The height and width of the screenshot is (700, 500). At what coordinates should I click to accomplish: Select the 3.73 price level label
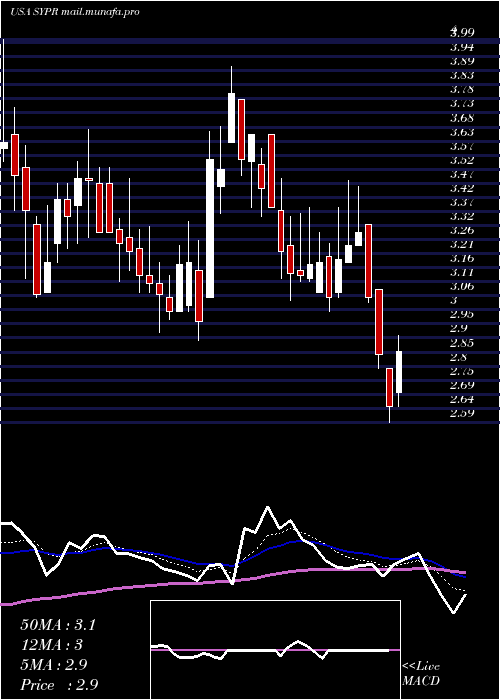[x=462, y=103]
